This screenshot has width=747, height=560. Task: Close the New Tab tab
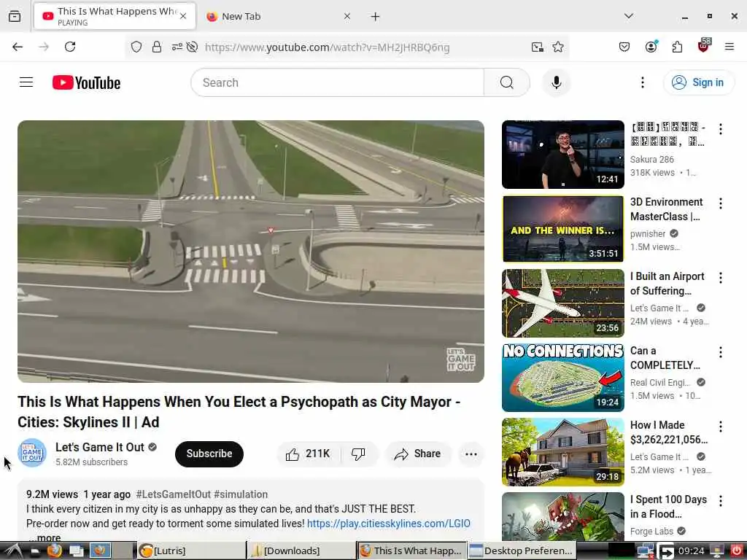coord(347,16)
